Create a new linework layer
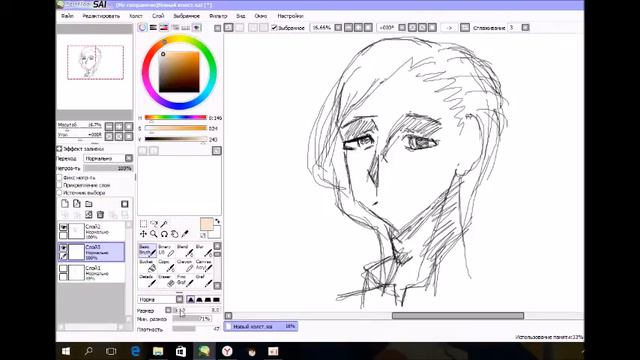This screenshot has width=640, height=360. point(77,203)
